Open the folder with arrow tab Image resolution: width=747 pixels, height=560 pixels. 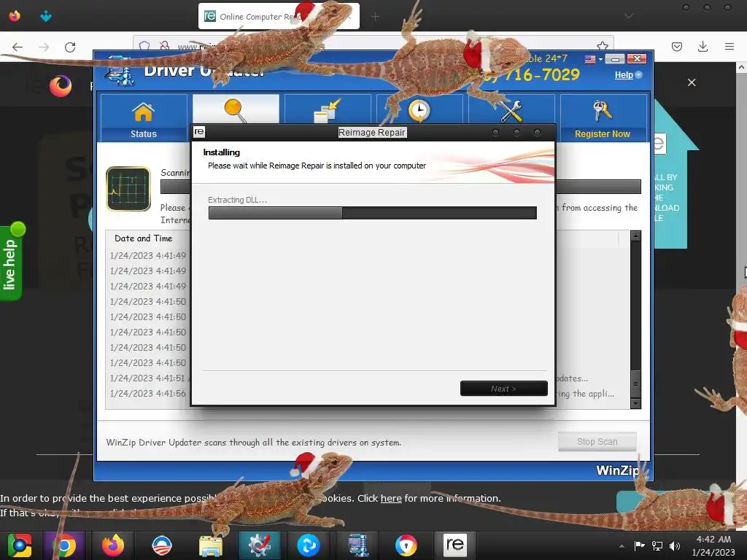(328, 110)
